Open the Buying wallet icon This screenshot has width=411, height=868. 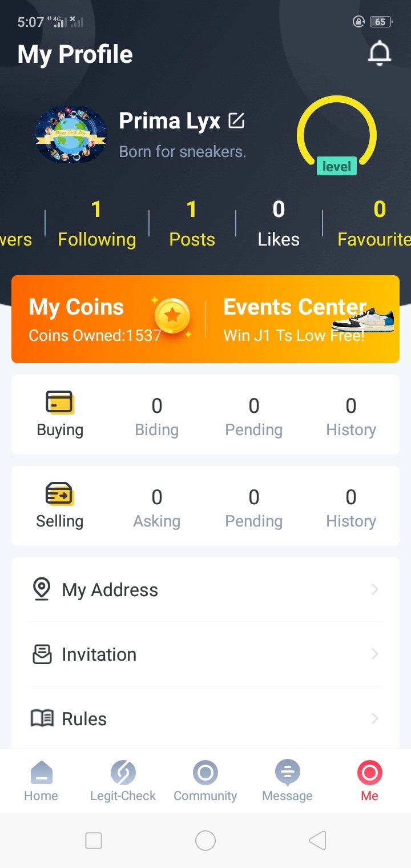pos(59,403)
